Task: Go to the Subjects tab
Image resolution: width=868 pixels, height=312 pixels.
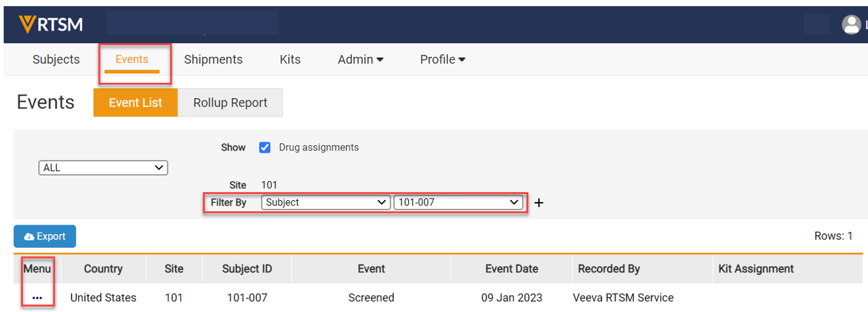Action: (56, 60)
